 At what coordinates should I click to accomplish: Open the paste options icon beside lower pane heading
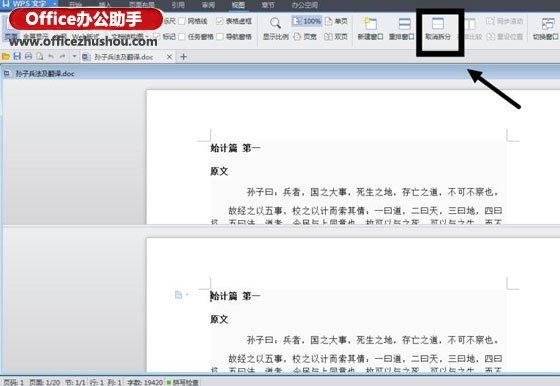[180, 295]
